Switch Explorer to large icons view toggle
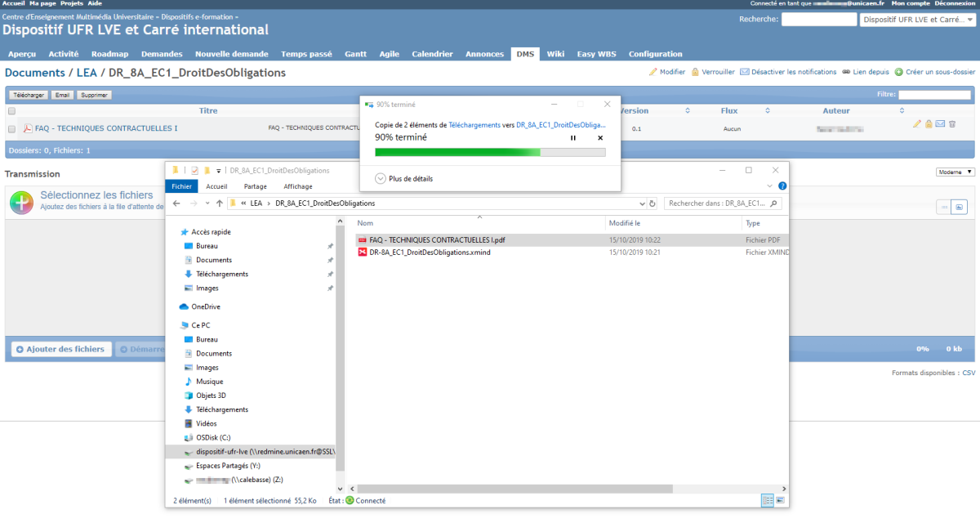 (781, 499)
